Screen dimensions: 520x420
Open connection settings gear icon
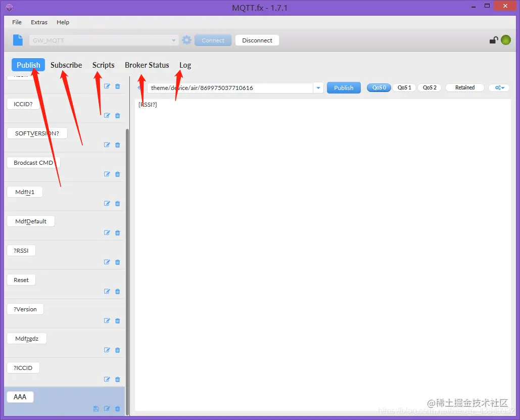[186, 40]
